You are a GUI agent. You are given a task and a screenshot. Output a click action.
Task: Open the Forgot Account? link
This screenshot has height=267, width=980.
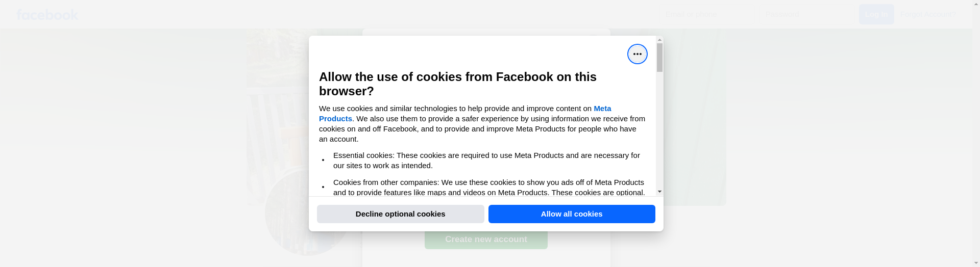point(927,14)
